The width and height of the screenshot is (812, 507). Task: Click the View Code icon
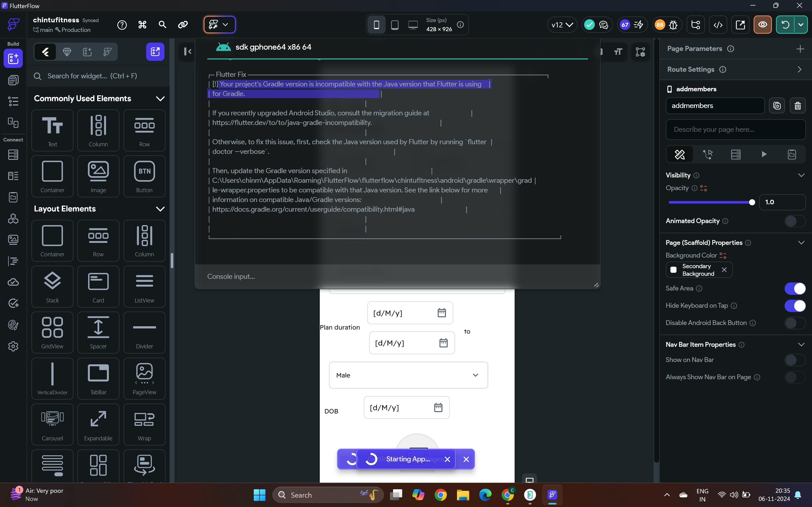(x=718, y=25)
